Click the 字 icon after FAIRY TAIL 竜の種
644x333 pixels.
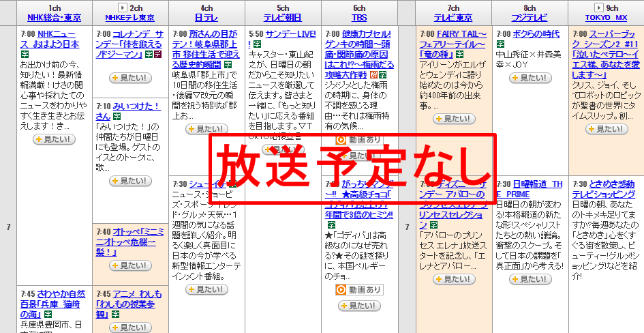459,55
